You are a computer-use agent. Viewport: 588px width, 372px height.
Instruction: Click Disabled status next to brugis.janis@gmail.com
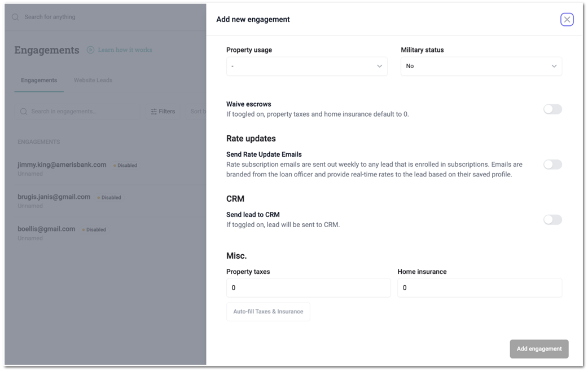tap(109, 197)
